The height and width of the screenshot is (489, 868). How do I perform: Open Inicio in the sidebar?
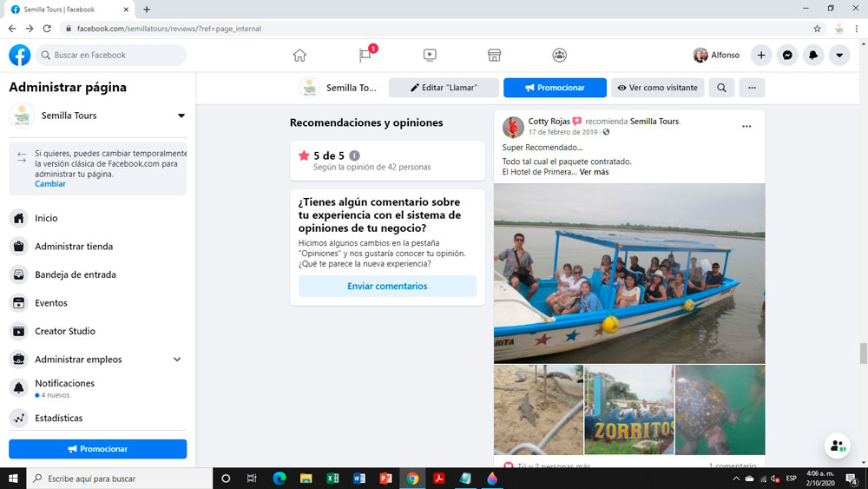click(98, 218)
